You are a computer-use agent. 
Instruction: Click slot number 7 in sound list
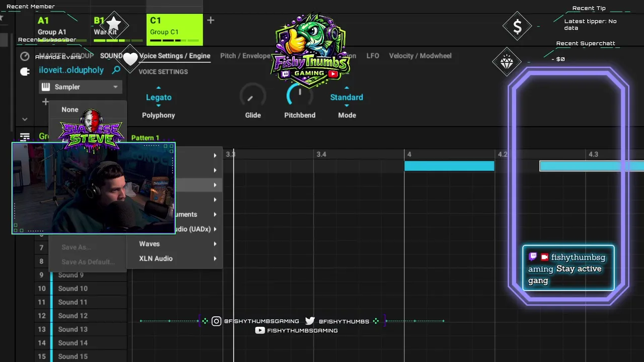click(x=41, y=248)
